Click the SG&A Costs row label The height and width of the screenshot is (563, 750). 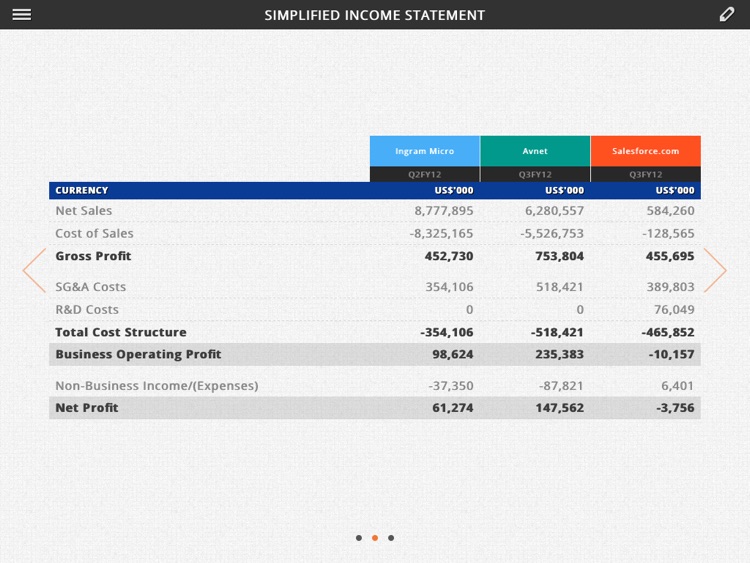[91, 287]
